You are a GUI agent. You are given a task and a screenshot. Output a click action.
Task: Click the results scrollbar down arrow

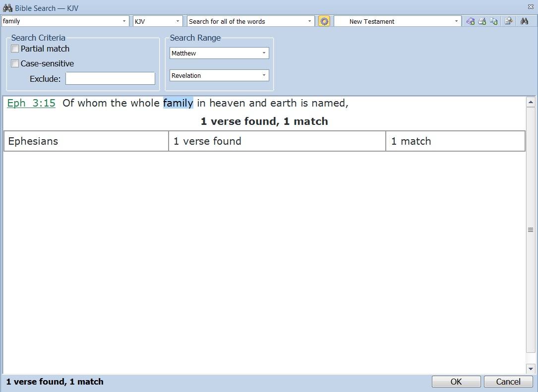click(x=531, y=369)
